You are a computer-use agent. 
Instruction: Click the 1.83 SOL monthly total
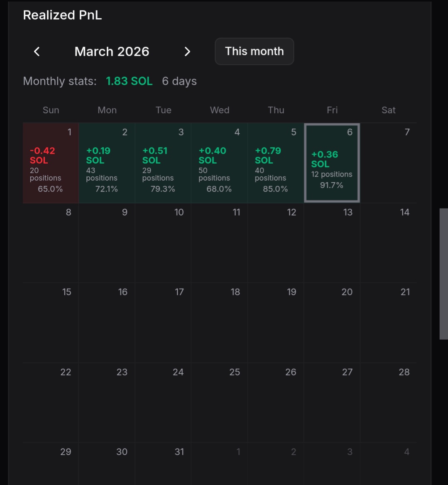[129, 81]
